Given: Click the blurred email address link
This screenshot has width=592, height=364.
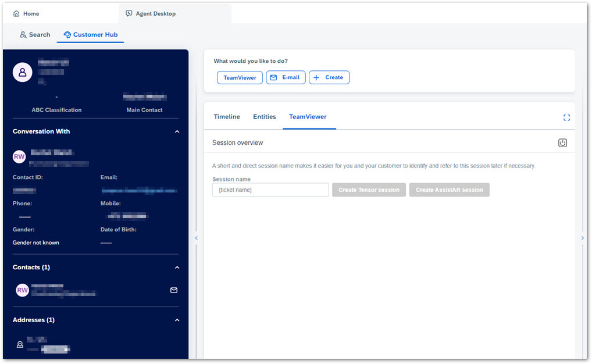Looking at the screenshot, I should 139,191.
